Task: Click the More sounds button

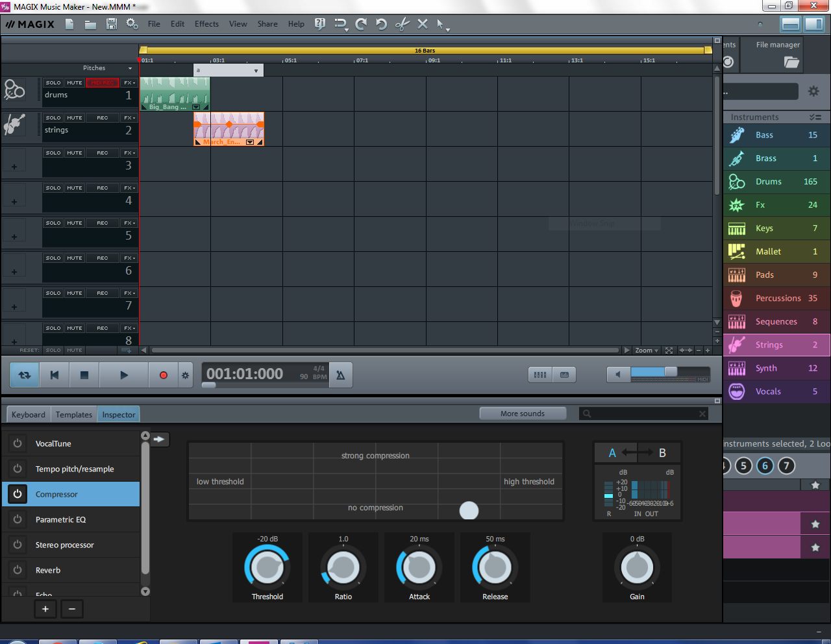Action: tap(523, 414)
